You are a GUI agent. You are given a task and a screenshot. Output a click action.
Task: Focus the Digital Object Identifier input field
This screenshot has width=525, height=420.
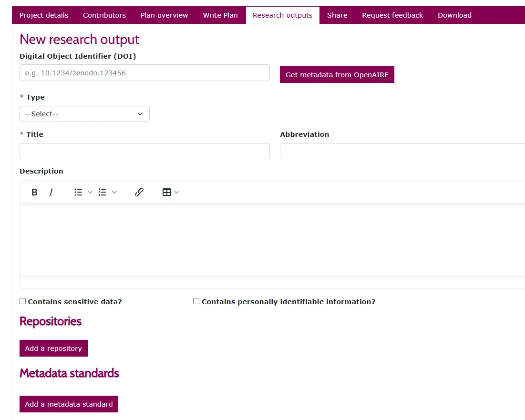click(144, 73)
